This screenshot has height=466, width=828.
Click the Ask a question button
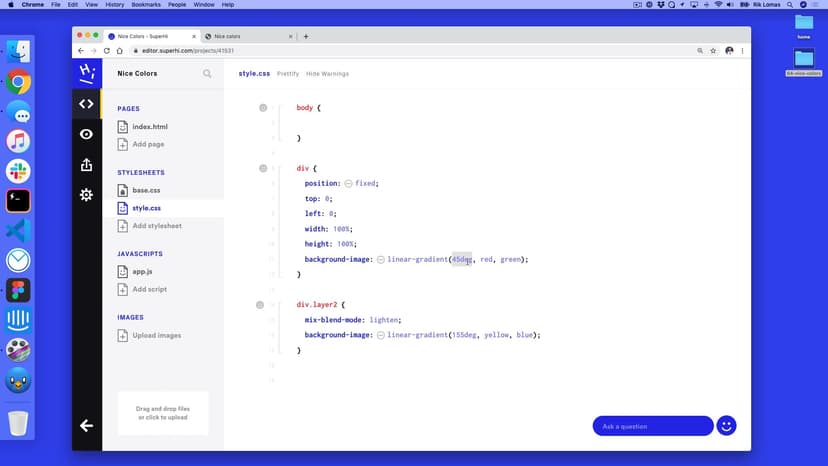click(652, 426)
